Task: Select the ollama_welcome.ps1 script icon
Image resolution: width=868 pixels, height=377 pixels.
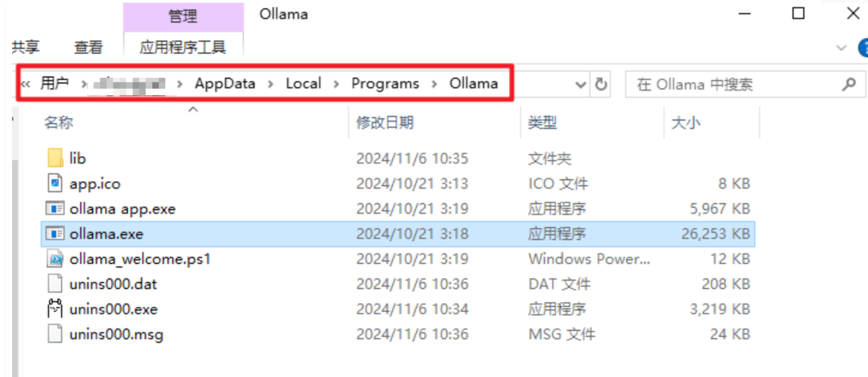Action: click(55, 259)
